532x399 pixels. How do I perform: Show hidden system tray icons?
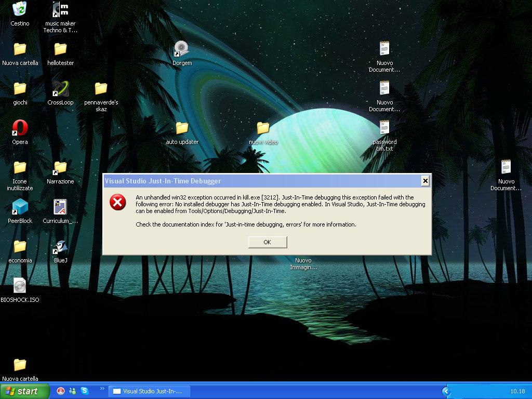pyautogui.click(x=446, y=391)
